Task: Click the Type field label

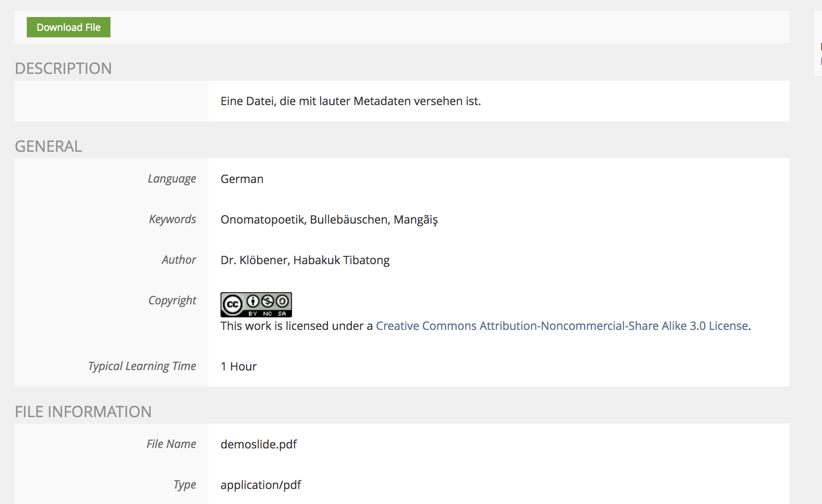Action: point(184,485)
